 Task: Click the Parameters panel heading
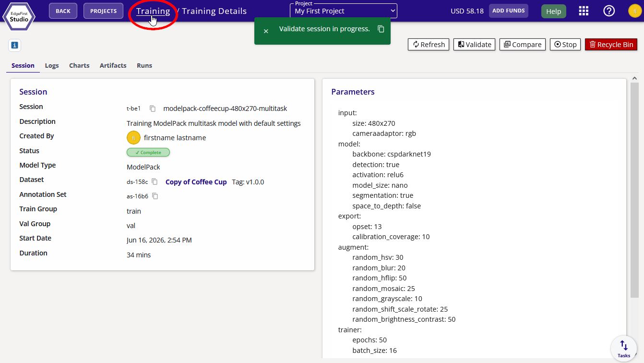pos(353,92)
